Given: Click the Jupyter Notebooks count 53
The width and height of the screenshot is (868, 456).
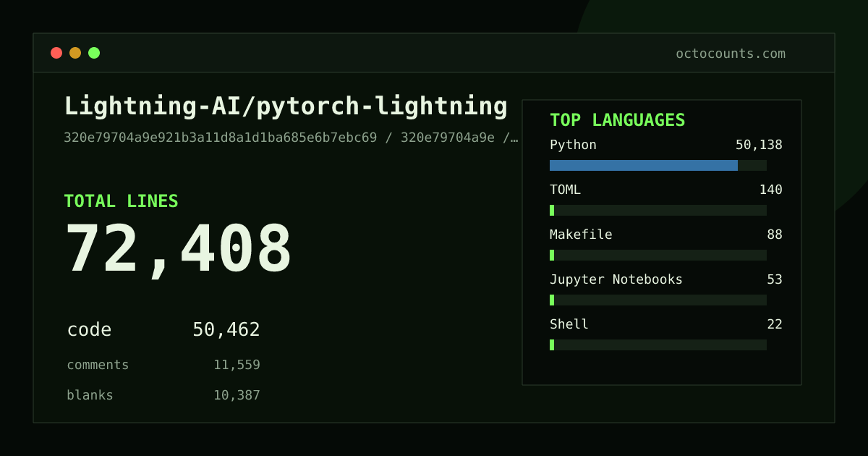Looking at the screenshot, I should pyautogui.click(x=775, y=279).
